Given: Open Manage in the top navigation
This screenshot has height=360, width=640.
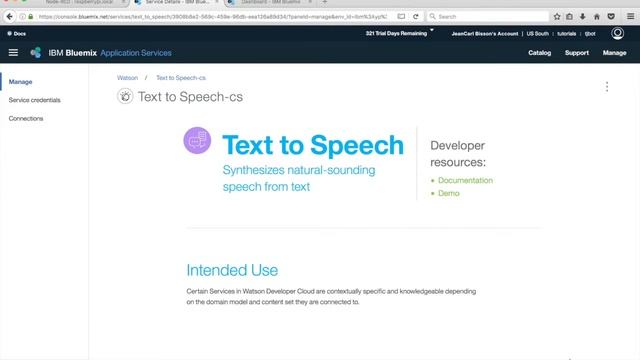Looking at the screenshot, I should click(614, 53).
